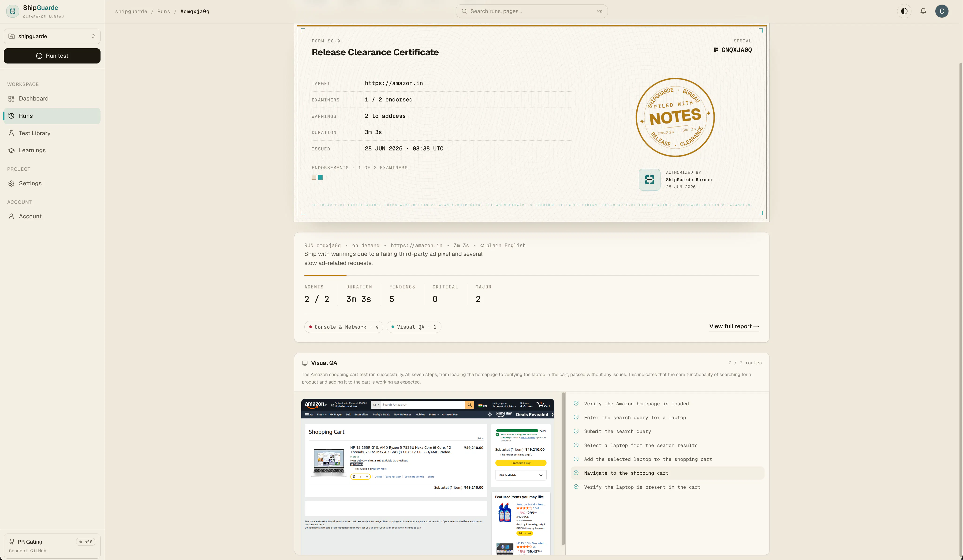The width and height of the screenshot is (963, 560).
Task: Click the Settings gear icon
Action: point(11,183)
